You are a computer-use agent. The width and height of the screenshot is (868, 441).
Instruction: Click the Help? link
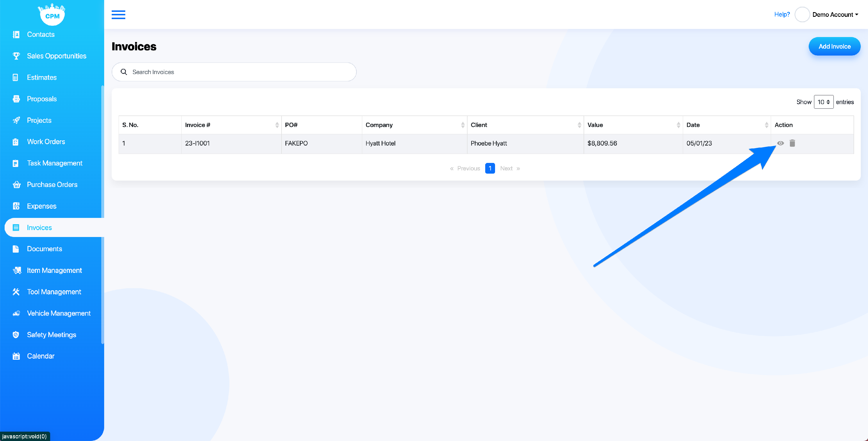tap(782, 14)
